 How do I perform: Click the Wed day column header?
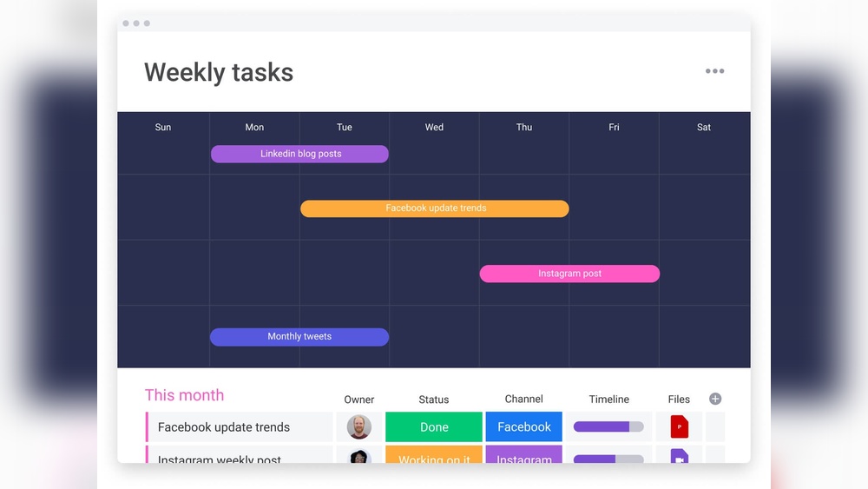coord(434,127)
